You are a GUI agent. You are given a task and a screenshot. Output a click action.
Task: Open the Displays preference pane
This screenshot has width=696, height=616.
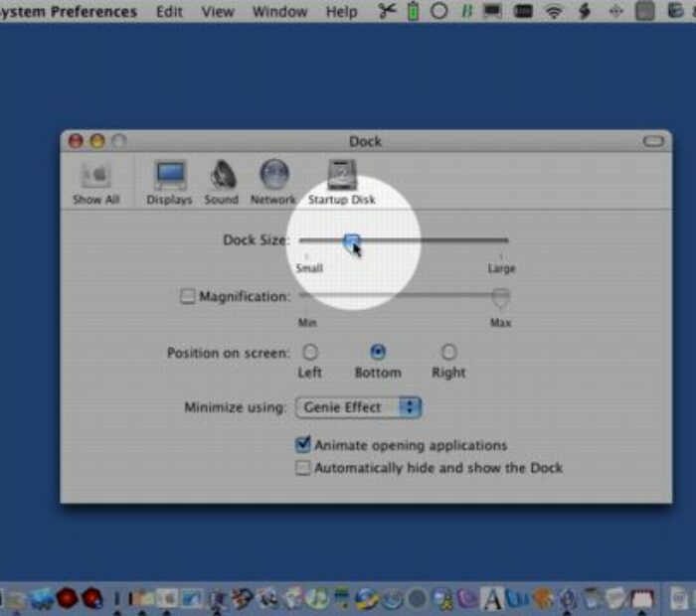coord(170,183)
